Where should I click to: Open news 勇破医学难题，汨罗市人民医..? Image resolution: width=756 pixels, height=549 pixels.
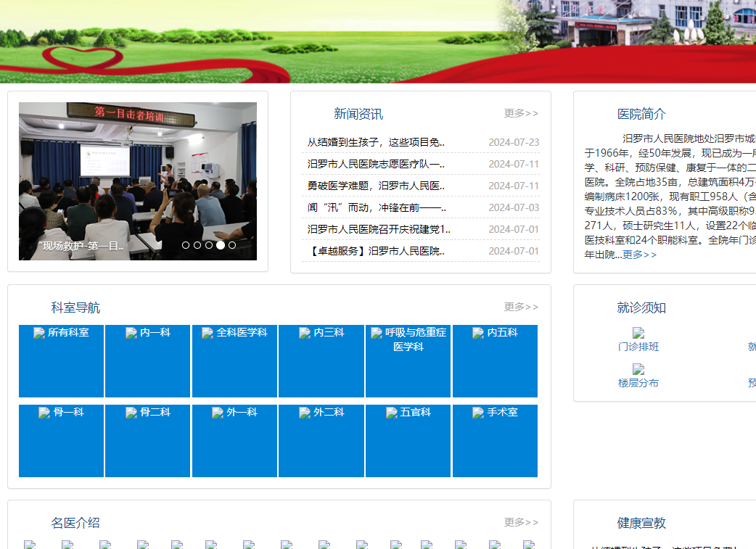[376, 186]
